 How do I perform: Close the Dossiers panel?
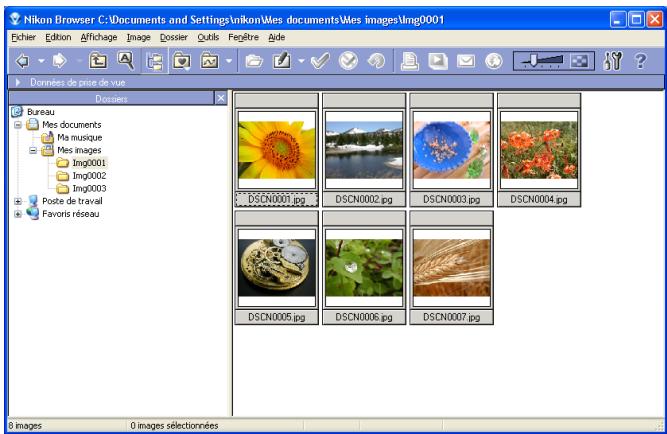click(221, 99)
